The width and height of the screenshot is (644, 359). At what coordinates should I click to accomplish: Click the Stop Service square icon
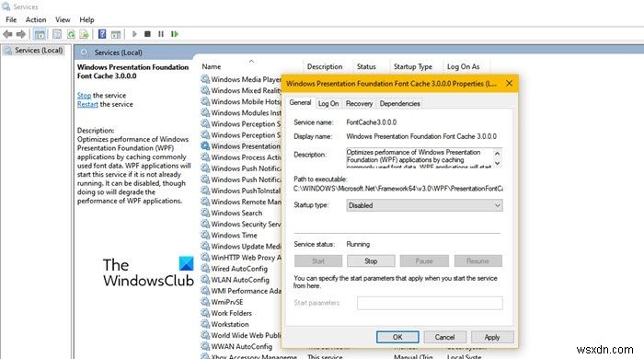[x=147, y=34]
